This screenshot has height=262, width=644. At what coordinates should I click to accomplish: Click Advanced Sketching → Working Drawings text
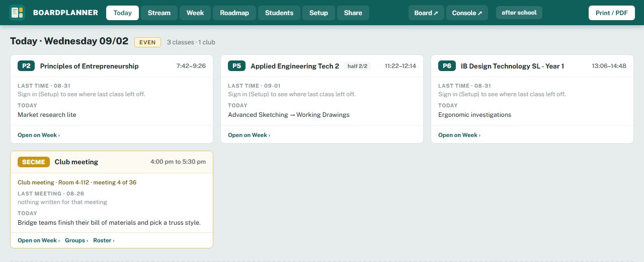289,115
